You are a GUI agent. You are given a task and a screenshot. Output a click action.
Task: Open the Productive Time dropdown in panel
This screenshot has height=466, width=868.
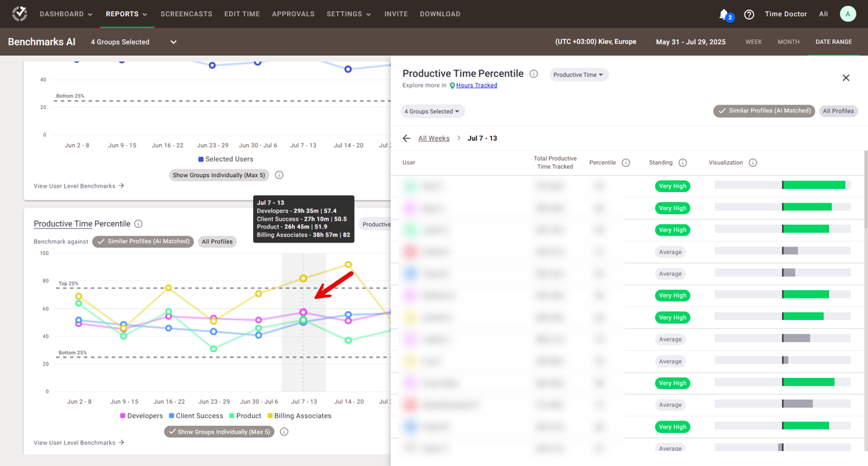coord(578,75)
